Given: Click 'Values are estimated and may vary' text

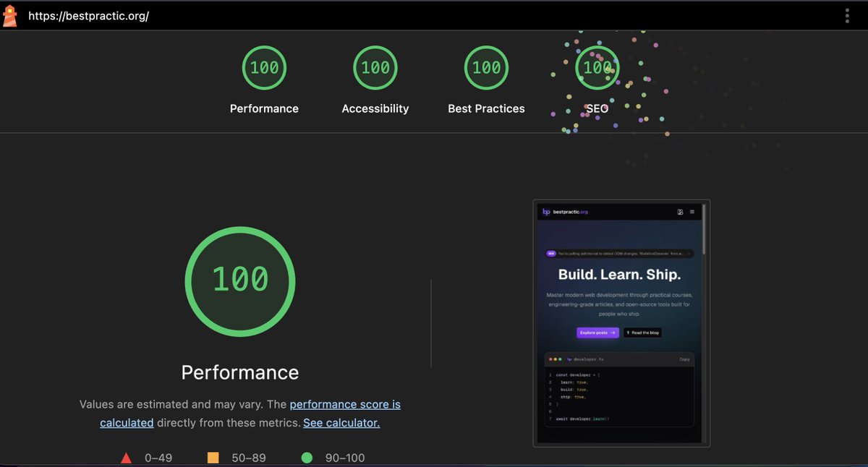Looking at the screenshot, I should tap(173, 405).
